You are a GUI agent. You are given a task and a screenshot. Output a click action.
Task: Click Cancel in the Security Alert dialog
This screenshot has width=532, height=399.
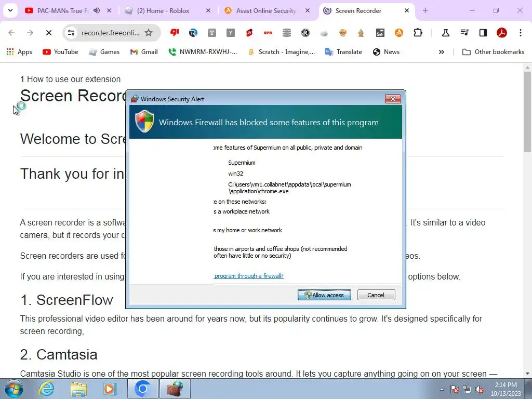[376, 295]
